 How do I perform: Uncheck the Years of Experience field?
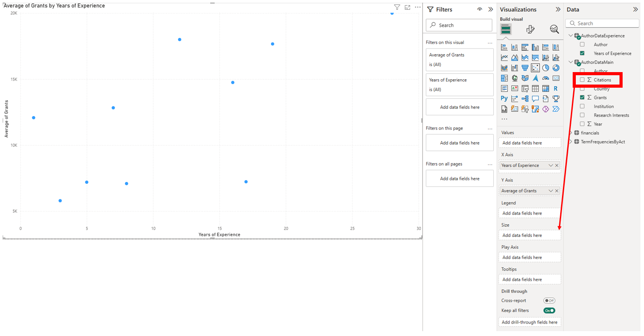click(582, 53)
